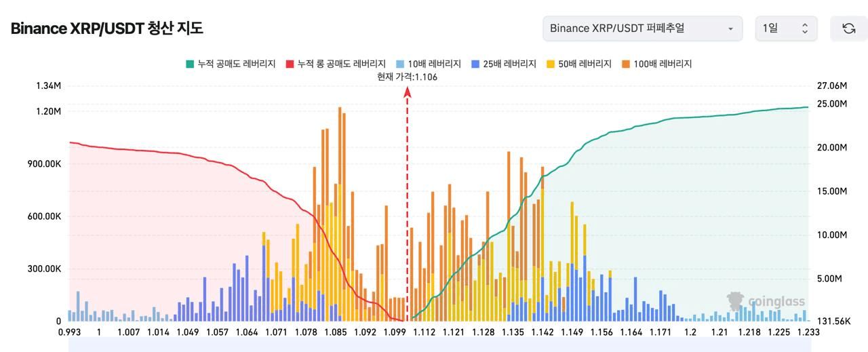
Task: Click the 600.00K left axis label
Action: click(45, 216)
